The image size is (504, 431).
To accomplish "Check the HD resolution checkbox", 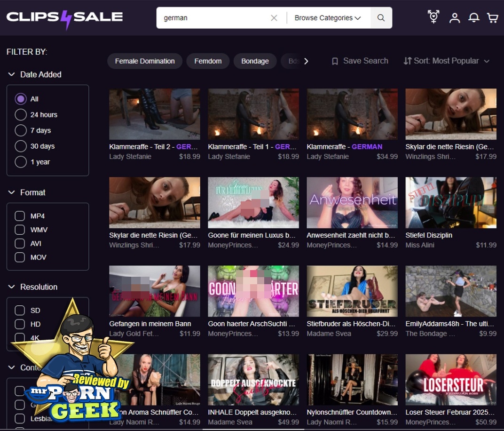I will (x=20, y=324).
